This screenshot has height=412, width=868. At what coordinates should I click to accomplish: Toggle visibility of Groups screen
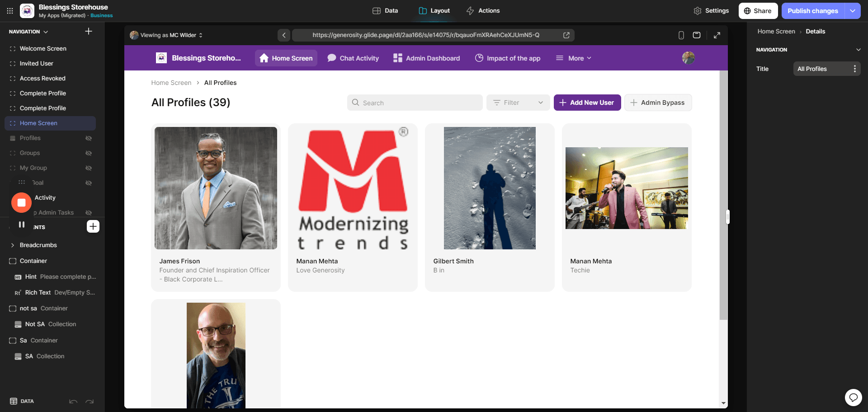(x=89, y=153)
